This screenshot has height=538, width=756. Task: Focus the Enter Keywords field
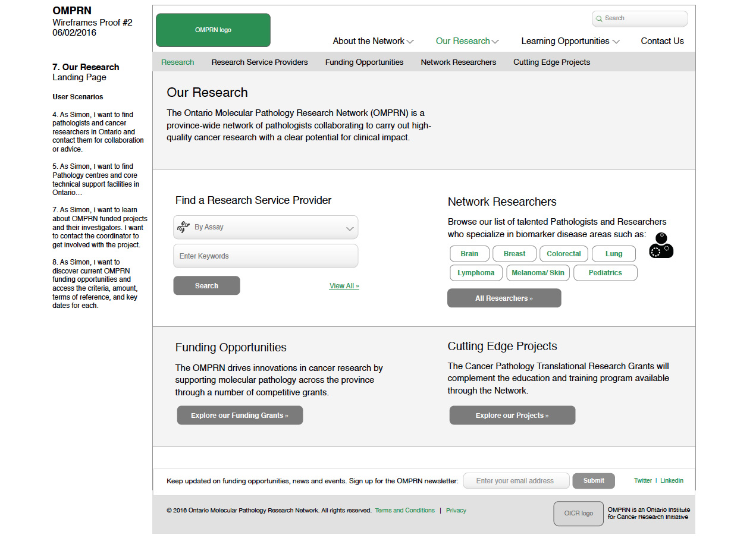point(266,256)
